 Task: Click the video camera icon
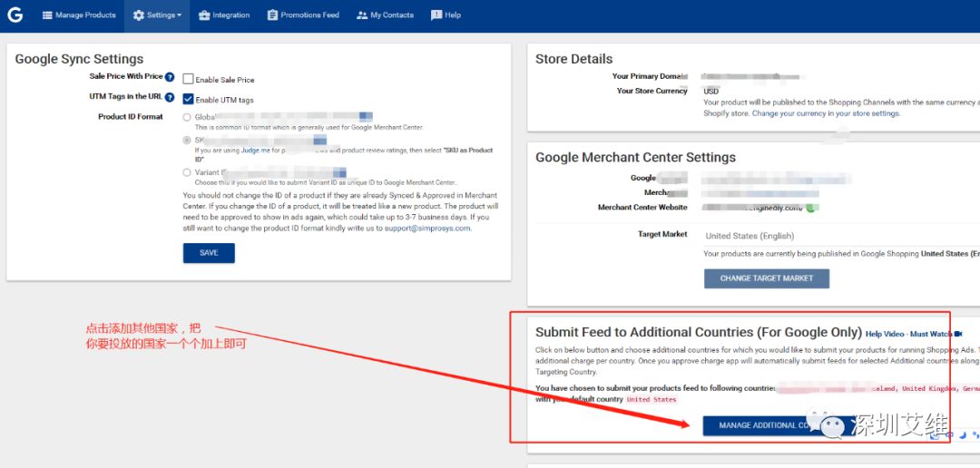tap(958, 334)
